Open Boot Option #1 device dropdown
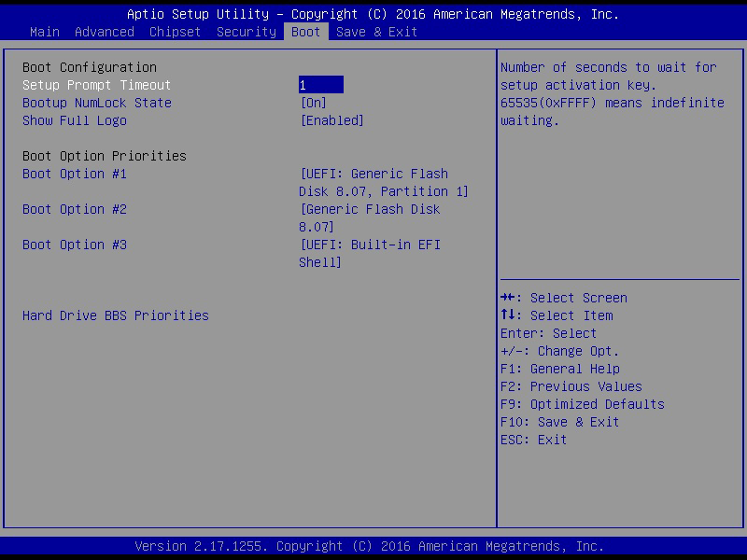The image size is (747, 560). click(384, 182)
